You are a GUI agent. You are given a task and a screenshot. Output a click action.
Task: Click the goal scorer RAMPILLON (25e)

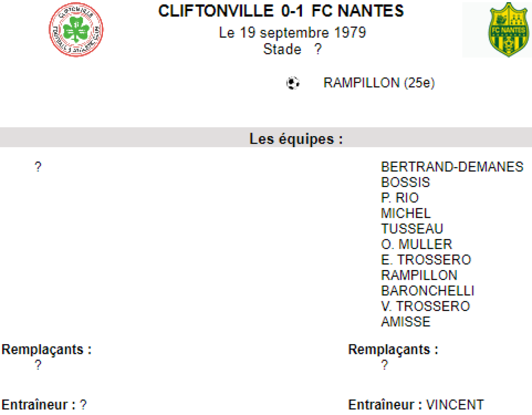pyautogui.click(x=379, y=83)
